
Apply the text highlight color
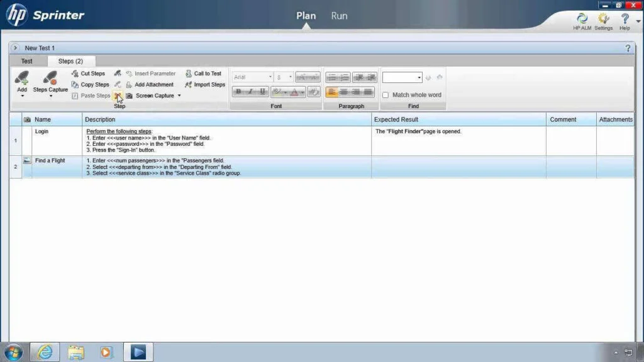click(x=277, y=92)
